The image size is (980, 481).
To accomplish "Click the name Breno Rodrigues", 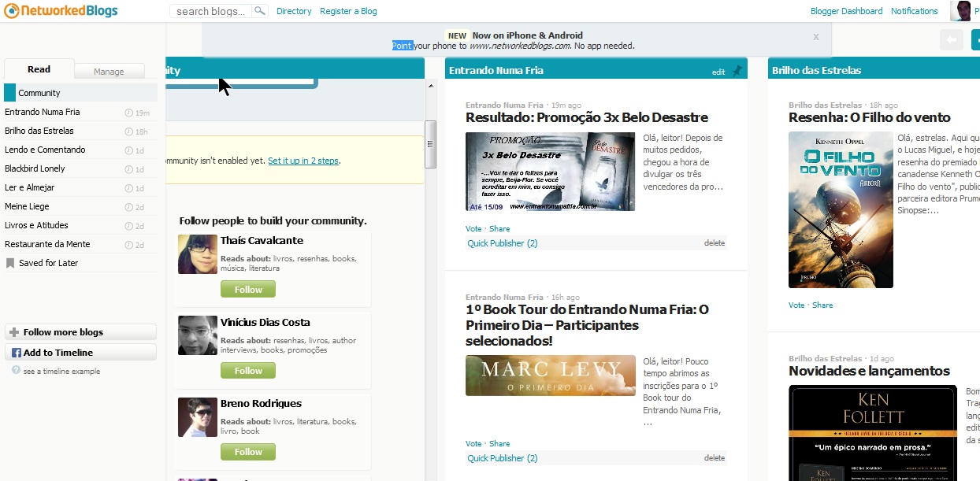I will click(261, 404).
